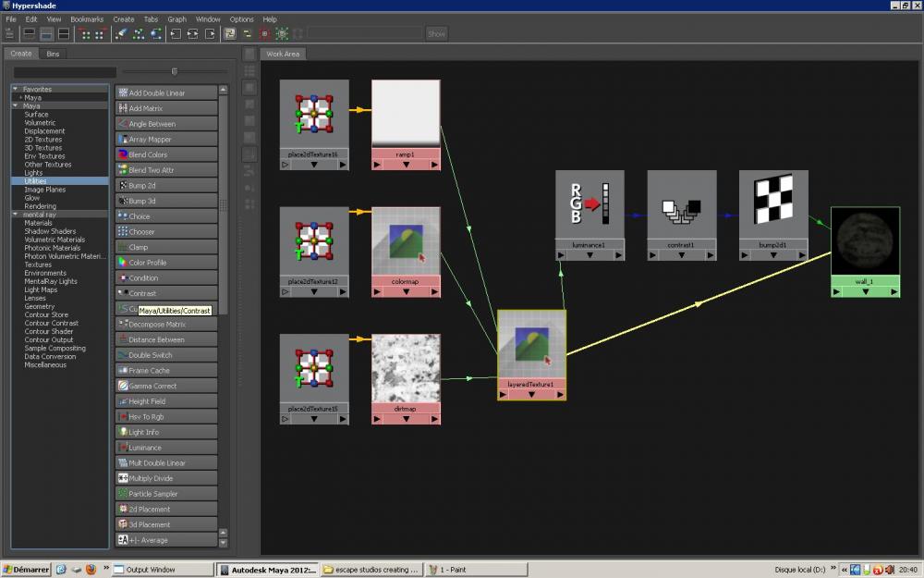Adjust the Create panel icon size slider
924x578 pixels.
click(174, 71)
